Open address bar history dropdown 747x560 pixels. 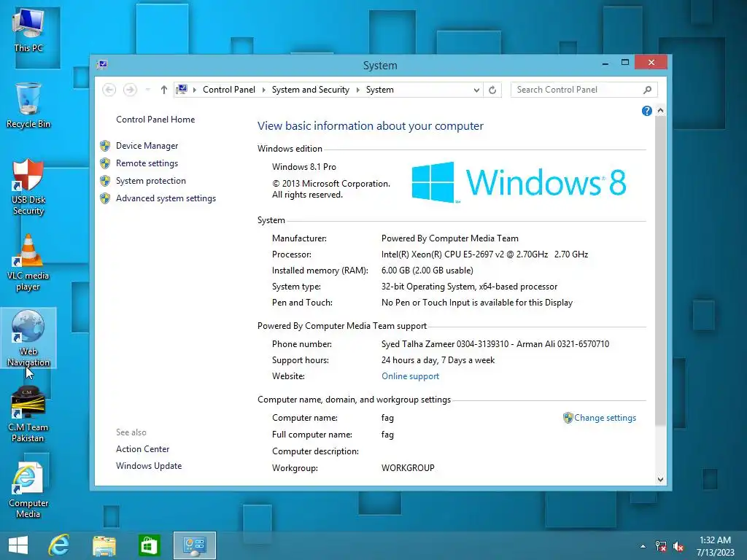(x=476, y=90)
